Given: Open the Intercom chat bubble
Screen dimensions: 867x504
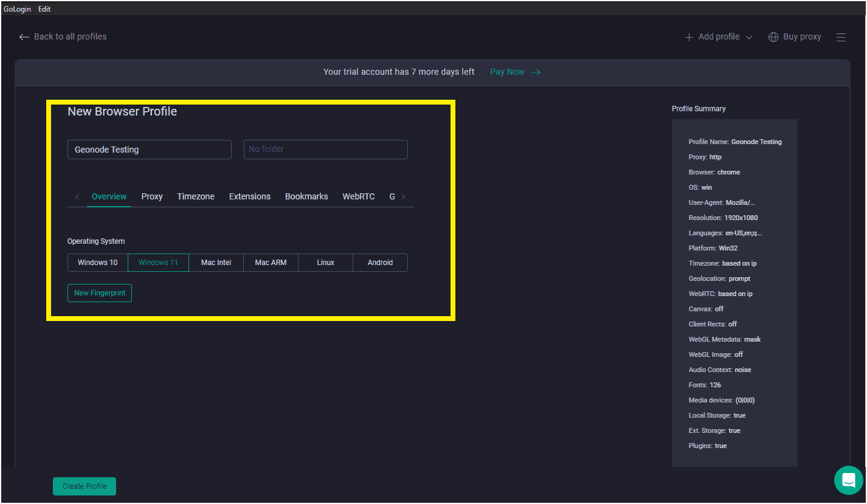Looking at the screenshot, I should point(849,480).
